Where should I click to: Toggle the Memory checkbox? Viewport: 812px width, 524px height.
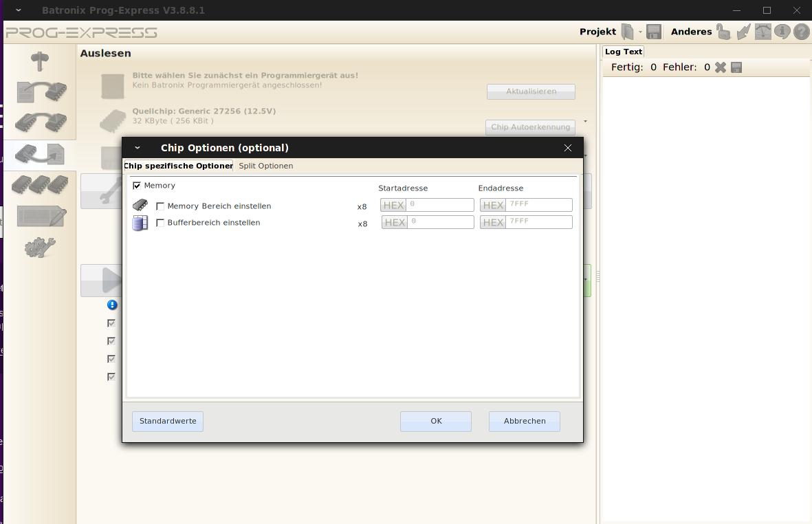tap(137, 186)
